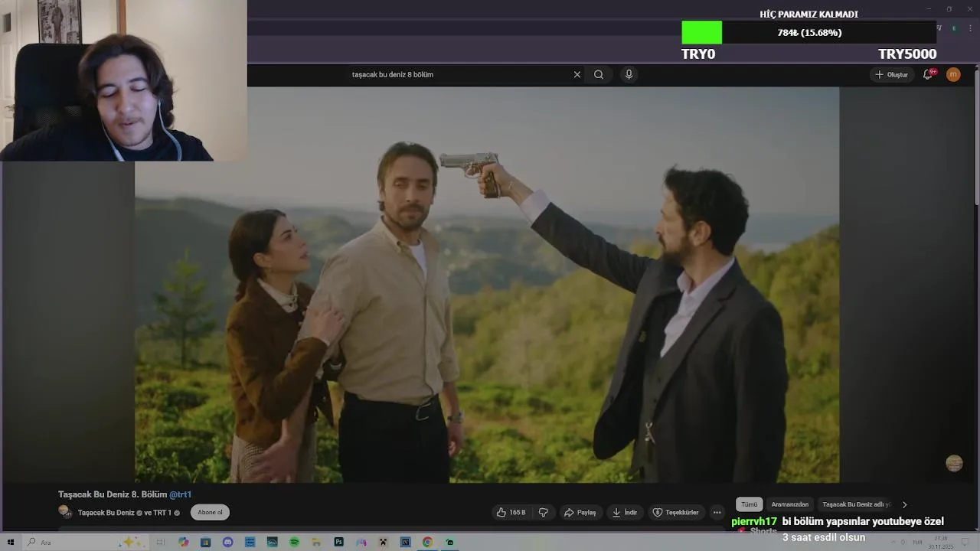The image size is (980, 551).
Task: Open File Explorer from the taskbar
Action: 316,542
